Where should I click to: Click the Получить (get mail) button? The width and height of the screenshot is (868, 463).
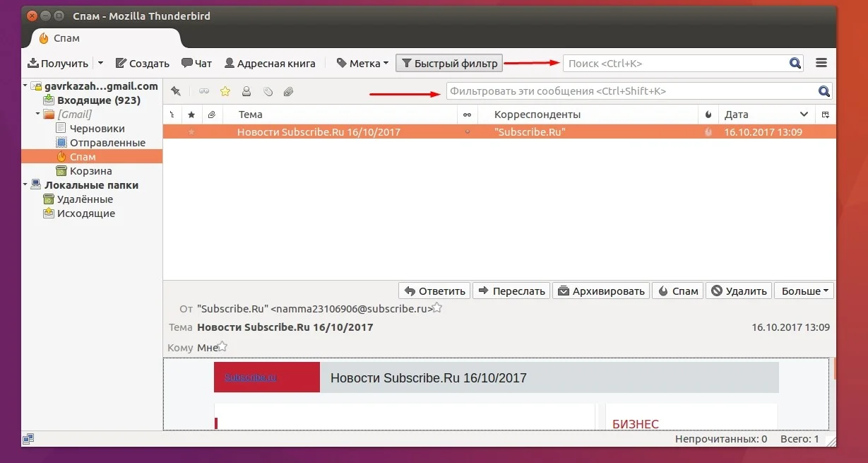point(58,63)
